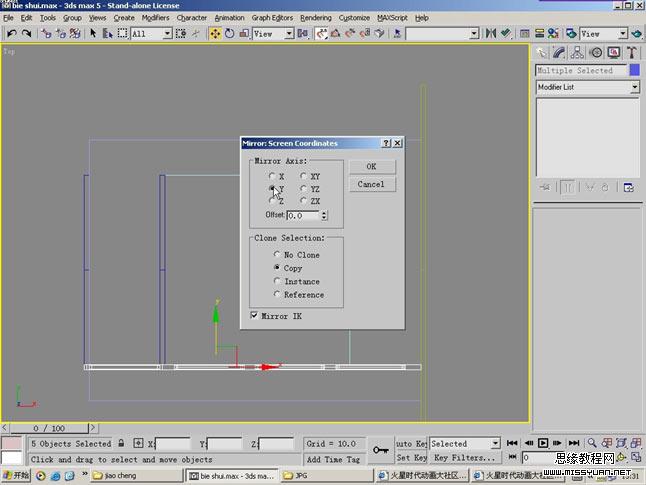646x485 pixels.
Task: Choose the Select by Name tool
Action: (x=108, y=33)
